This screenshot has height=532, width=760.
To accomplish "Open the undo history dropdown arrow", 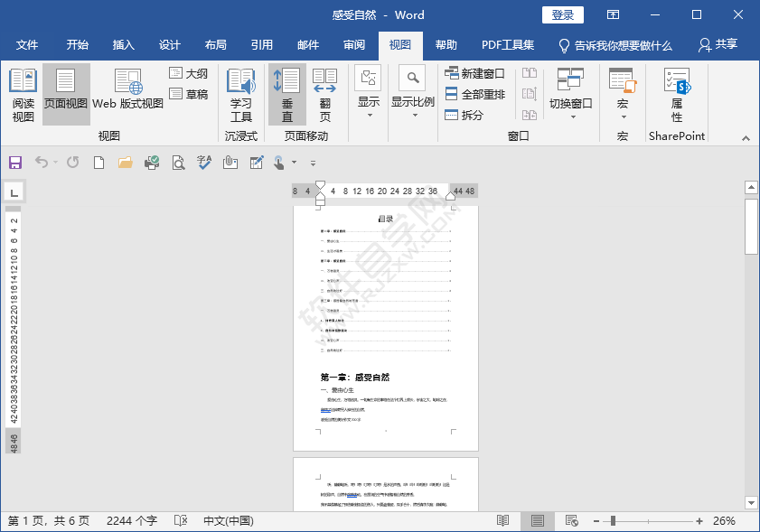I will point(55,163).
